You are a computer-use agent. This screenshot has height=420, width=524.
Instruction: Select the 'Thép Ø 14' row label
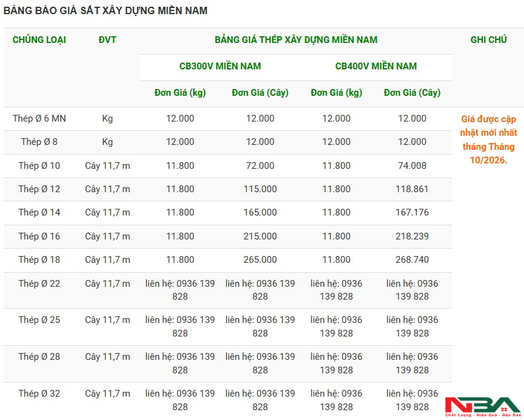[39, 212]
